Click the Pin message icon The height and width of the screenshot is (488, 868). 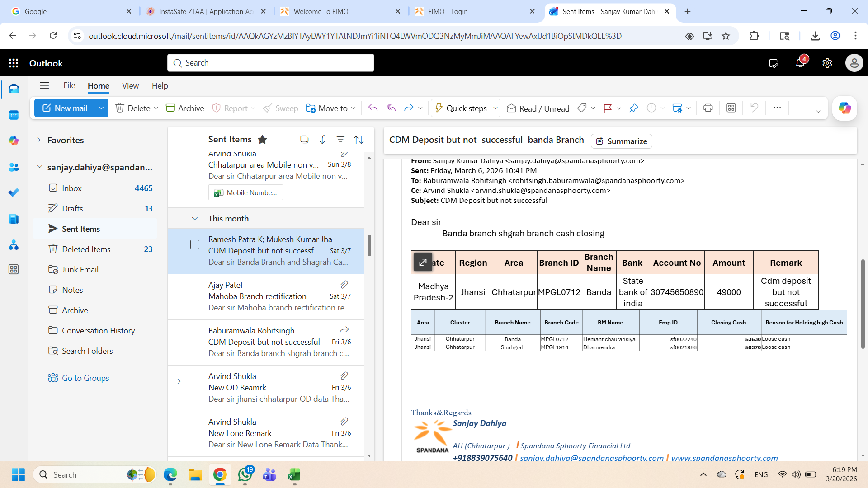pyautogui.click(x=633, y=108)
